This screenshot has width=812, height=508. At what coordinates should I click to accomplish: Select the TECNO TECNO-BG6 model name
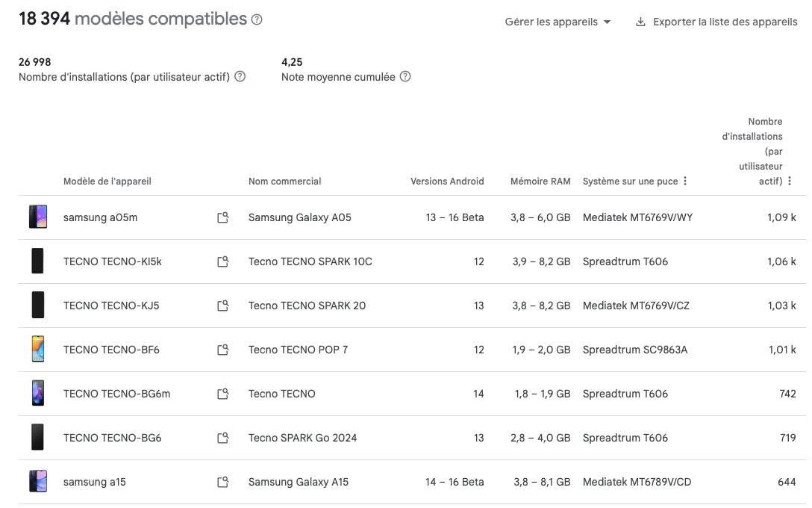coord(113,438)
